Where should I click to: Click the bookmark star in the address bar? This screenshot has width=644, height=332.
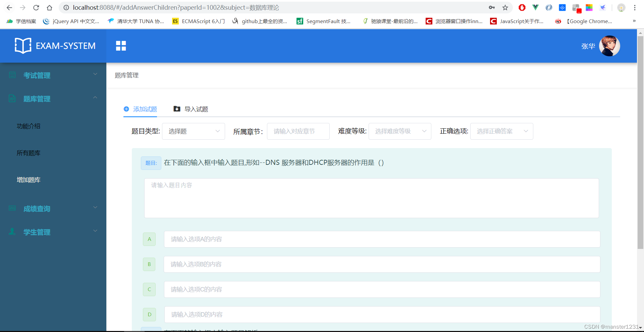[x=505, y=7]
